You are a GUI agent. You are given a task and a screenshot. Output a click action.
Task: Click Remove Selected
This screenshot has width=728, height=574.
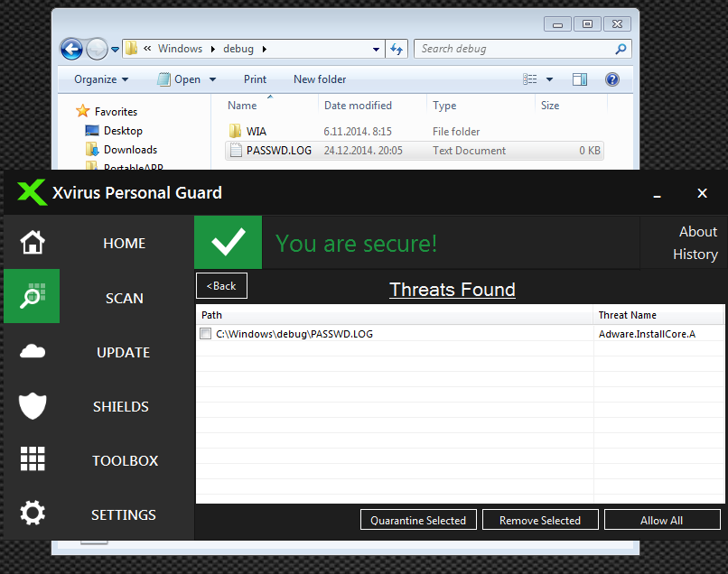540,520
